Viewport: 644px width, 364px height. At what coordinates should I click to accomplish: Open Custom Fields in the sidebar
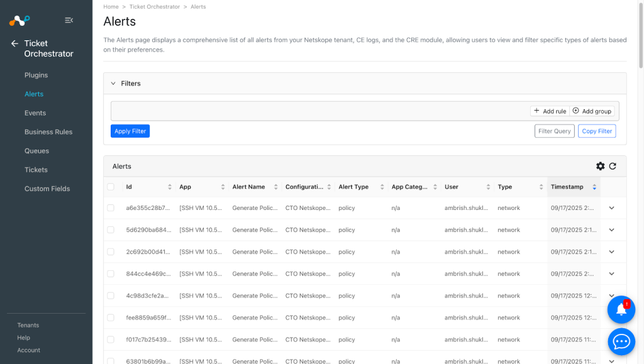(47, 189)
